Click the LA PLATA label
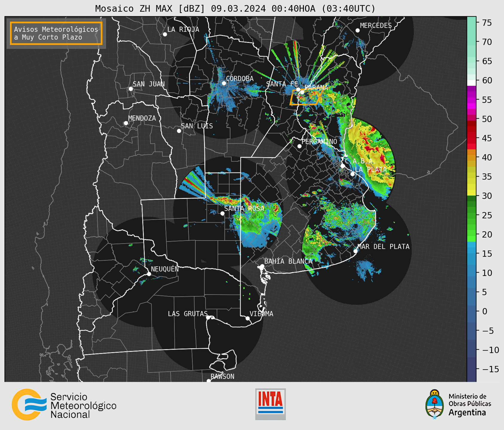Viewport: 504px width, 430px height. [371, 169]
